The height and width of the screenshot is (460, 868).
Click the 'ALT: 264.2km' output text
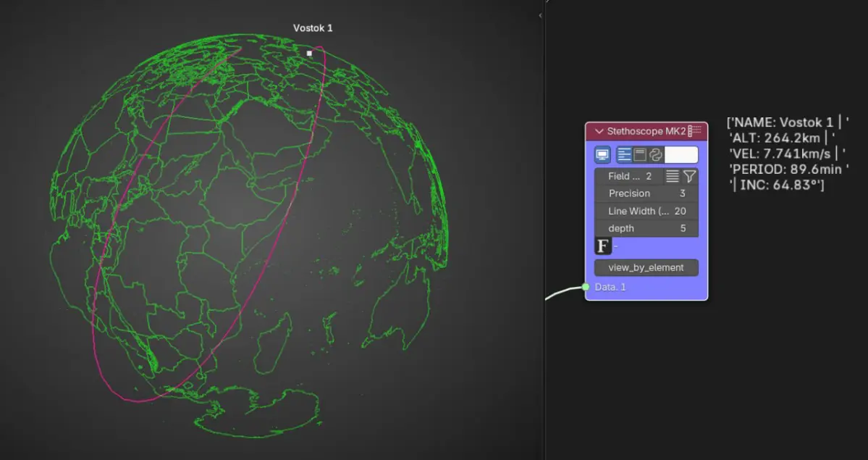tap(775, 138)
